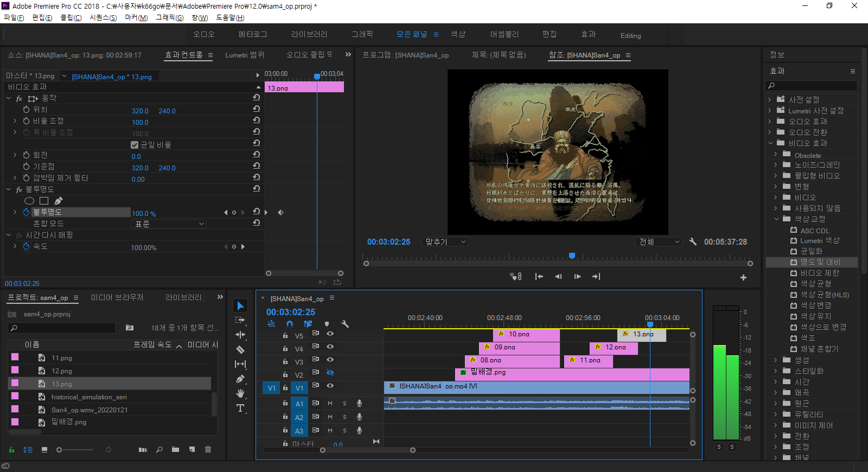Select the Track Select Forward tool
Screen dimensions: 868x472
pos(240,320)
